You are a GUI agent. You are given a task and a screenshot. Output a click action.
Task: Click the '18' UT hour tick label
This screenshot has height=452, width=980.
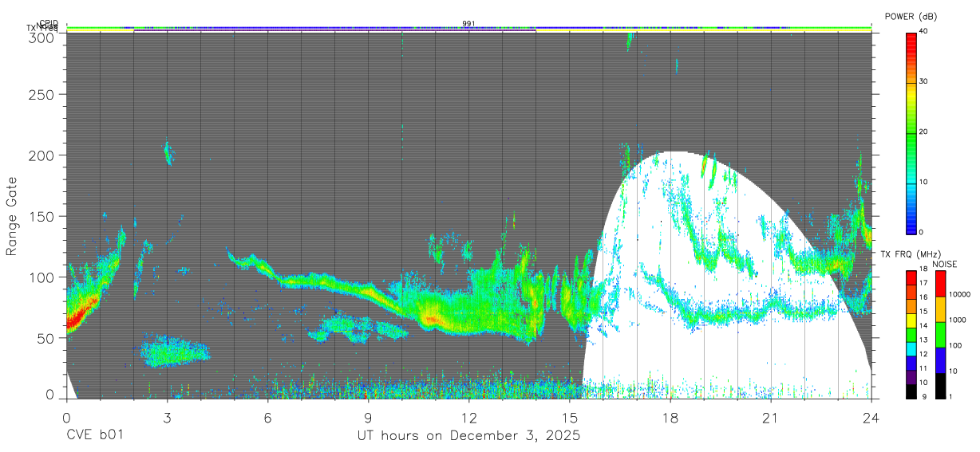click(670, 417)
